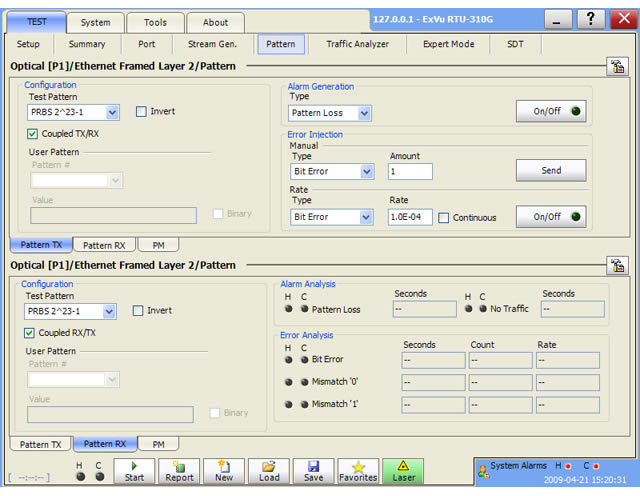
Task: Open the Report generator
Action: (x=181, y=471)
